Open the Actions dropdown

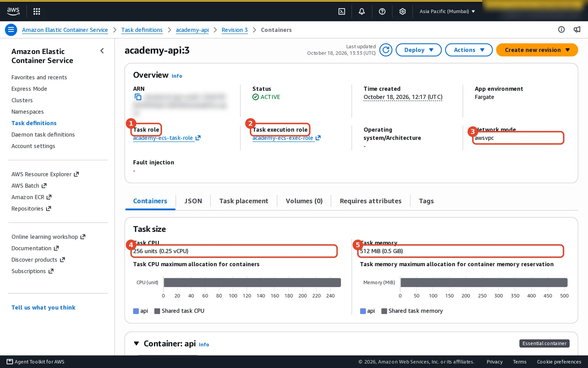pyautogui.click(x=469, y=50)
